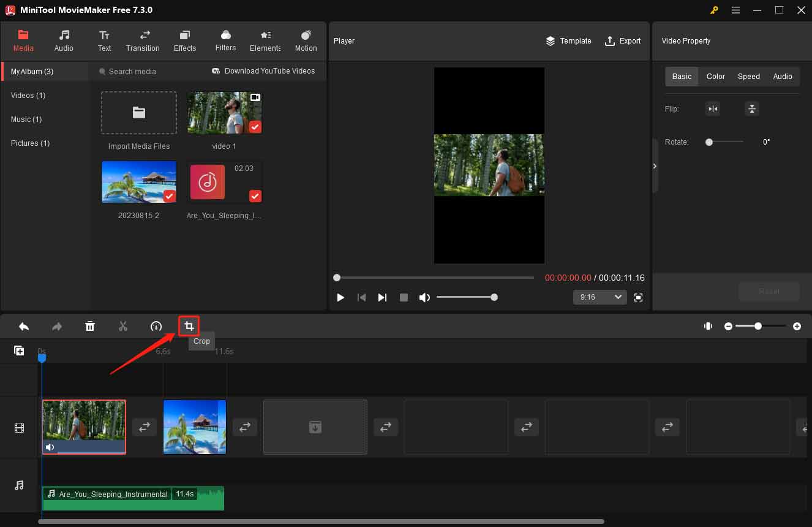Select the beach picture clip on timeline
This screenshot has height=527, width=812.
(195, 427)
